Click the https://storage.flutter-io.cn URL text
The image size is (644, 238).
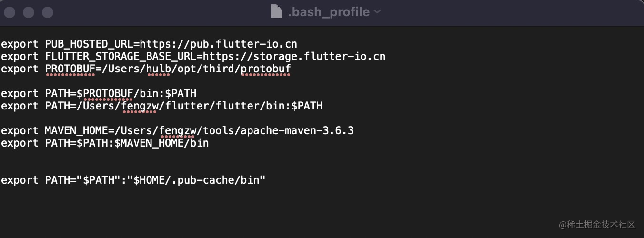click(294, 57)
